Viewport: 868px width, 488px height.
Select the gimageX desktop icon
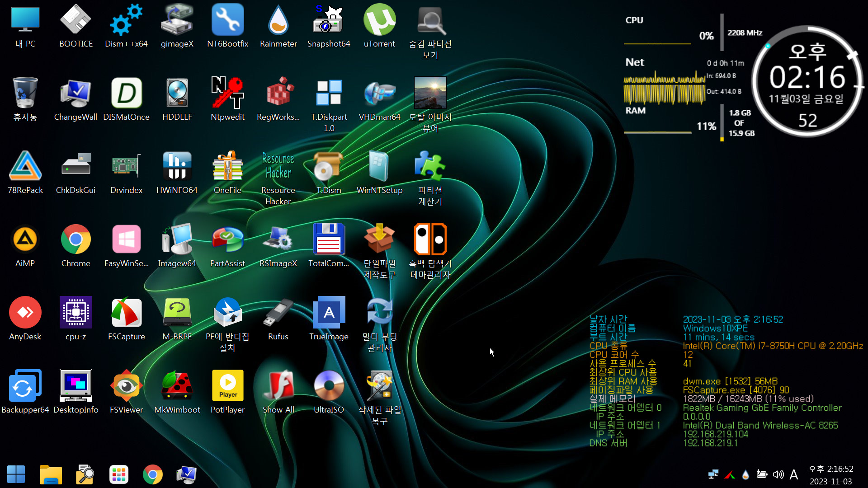pyautogui.click(x=177, y=26)
